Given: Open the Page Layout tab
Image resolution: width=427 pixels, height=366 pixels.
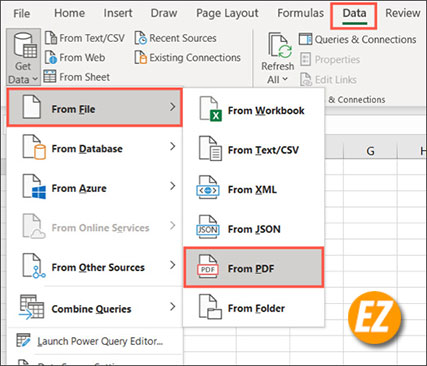Looking at the screenshot, I should coord(227,13).
